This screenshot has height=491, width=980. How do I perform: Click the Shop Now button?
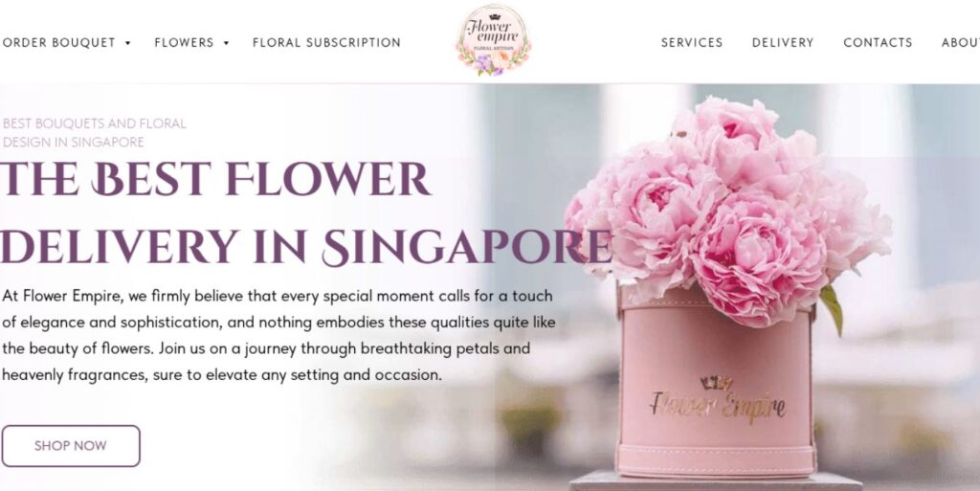tap(71, 446)
